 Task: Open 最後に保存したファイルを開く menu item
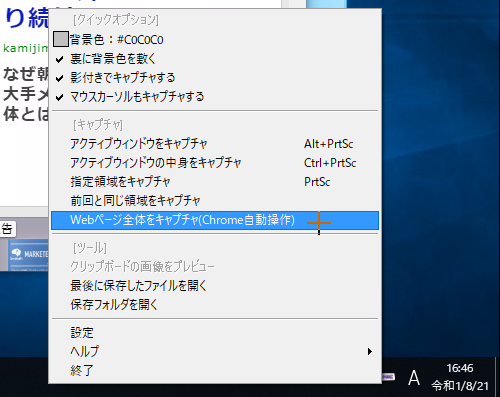tap(215, 286)
